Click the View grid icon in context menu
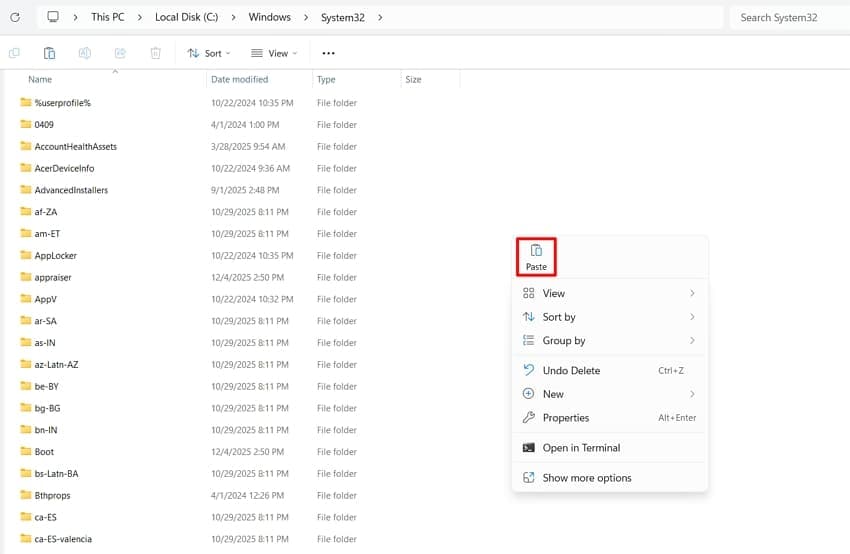 529,293
